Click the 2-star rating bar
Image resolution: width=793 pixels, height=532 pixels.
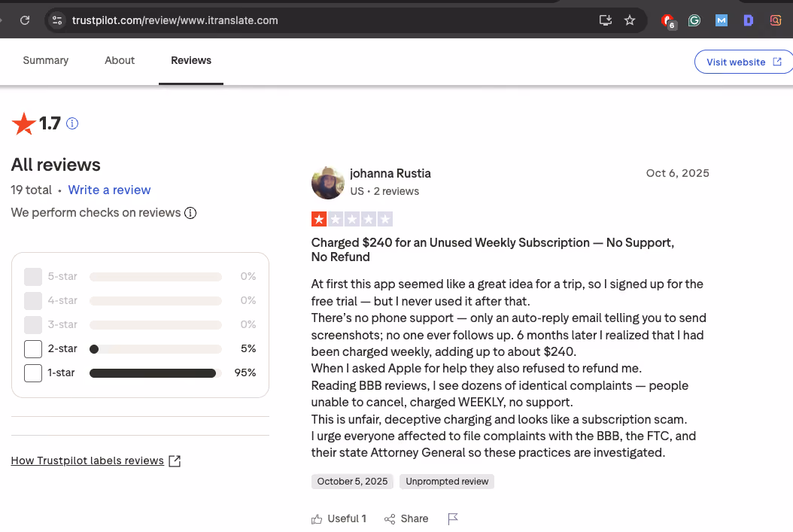coord(156,349)
